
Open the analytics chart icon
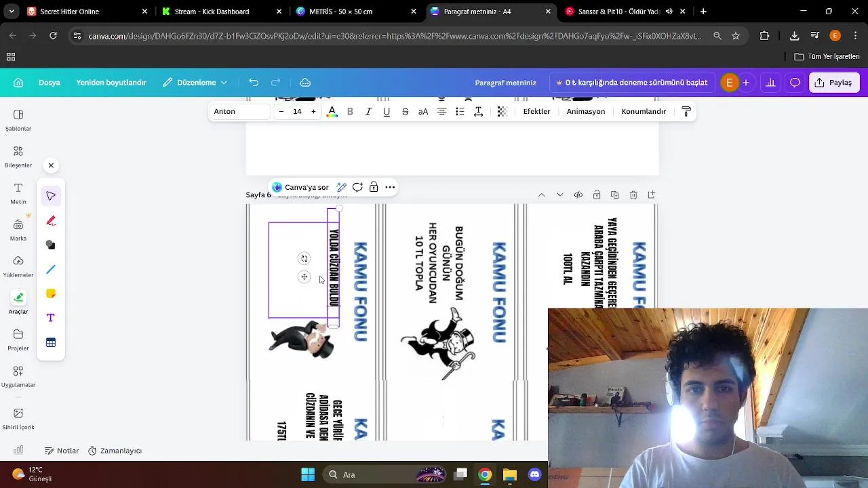point(770,83)
